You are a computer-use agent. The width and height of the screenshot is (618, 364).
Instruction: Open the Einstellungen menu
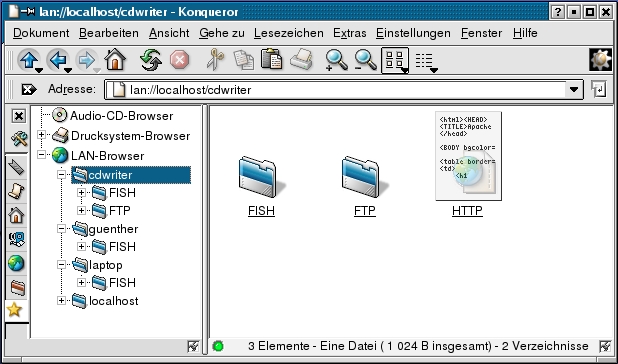(x=413, y=33)
